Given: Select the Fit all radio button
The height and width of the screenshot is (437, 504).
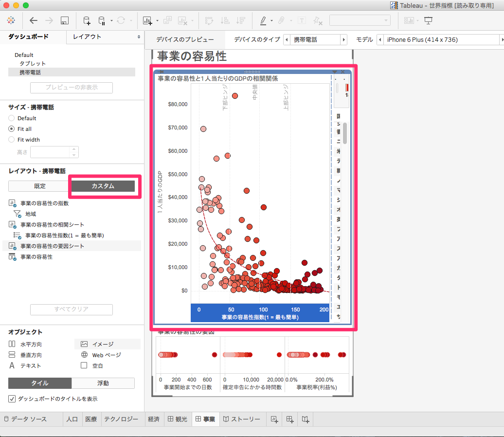Looking at the screenshot, I should click(x=11, y=129).
